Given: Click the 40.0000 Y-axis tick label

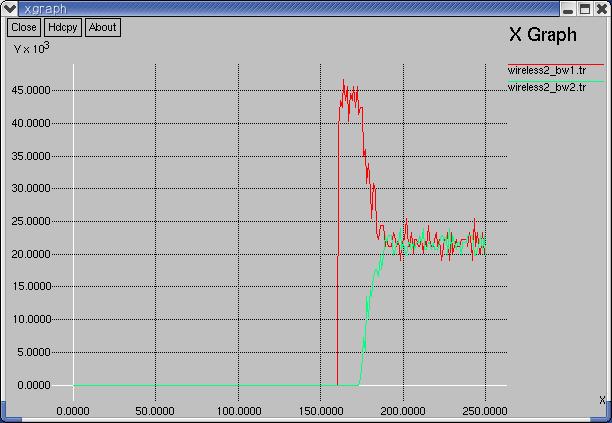Looking at the screenshot, I should [x=31, y=123].
